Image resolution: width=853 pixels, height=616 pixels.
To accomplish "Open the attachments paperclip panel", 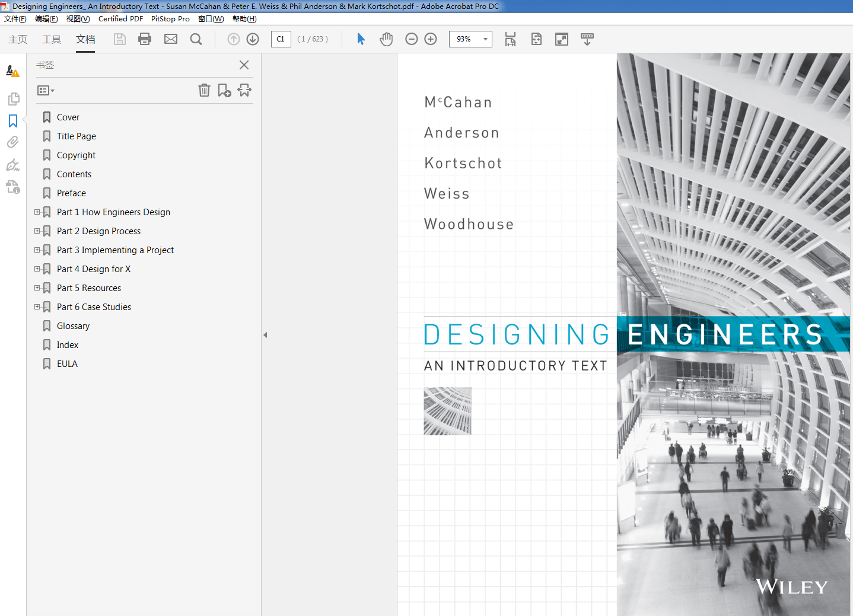I will 13,142.
